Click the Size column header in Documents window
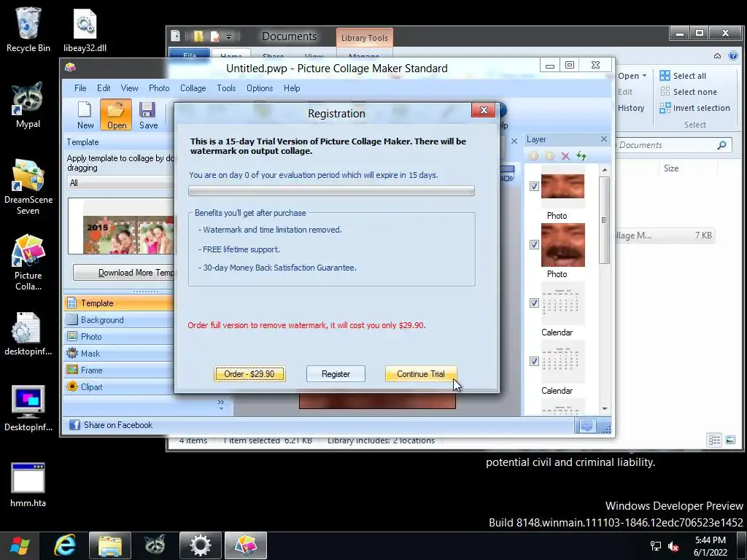This screenshot has width=747, height=560. coord(671,168)
